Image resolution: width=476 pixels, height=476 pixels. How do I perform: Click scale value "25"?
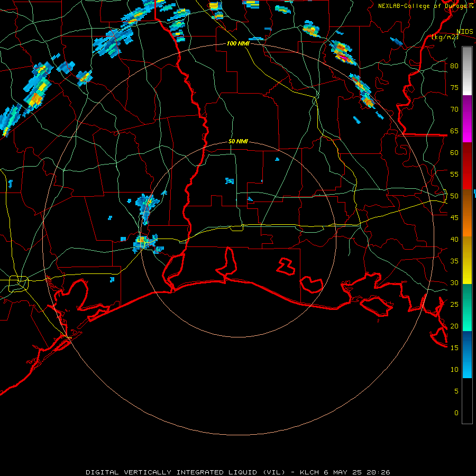point(454,305)
